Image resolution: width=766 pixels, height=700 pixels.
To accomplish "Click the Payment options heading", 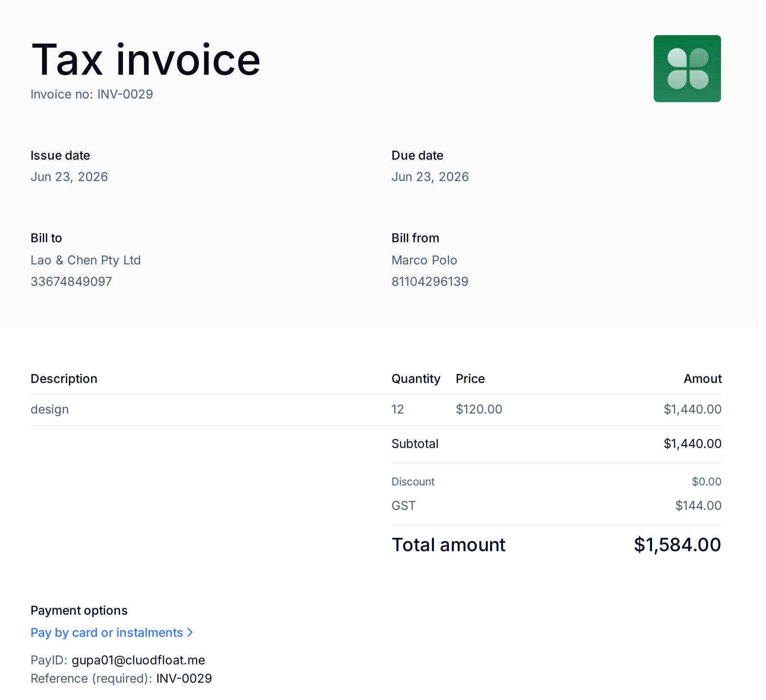I will click(79, 611).
